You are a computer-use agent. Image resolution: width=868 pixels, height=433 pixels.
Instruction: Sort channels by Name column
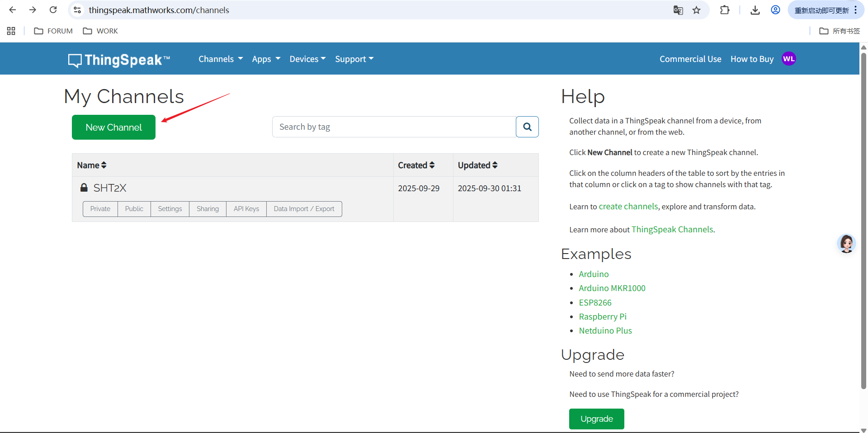point(92,165)
